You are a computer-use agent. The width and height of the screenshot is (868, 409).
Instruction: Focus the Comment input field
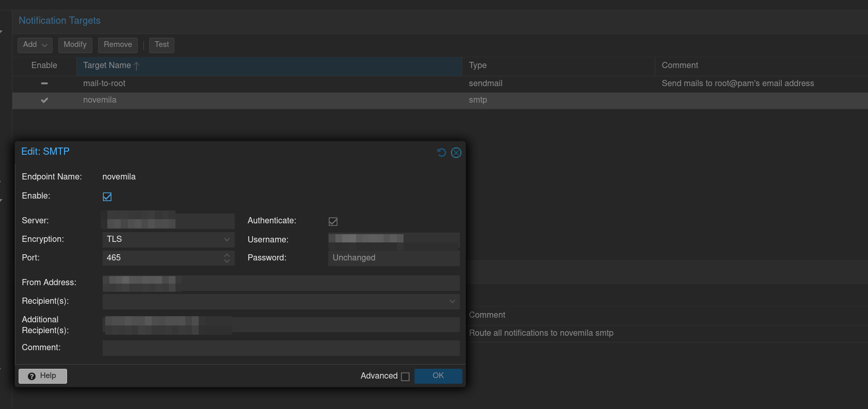coord(281,348)
